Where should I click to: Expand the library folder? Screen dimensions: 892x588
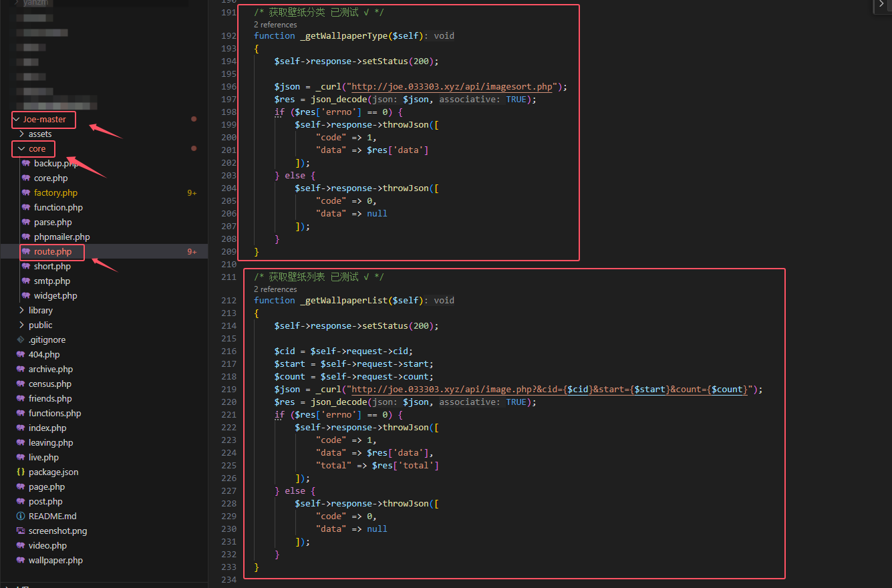coord(22,311)
